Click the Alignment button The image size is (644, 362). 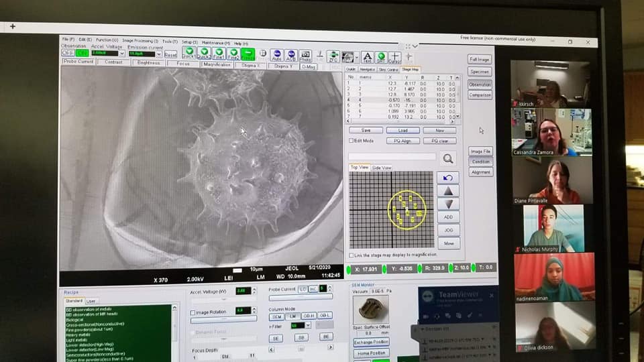[x=480, y=172]
